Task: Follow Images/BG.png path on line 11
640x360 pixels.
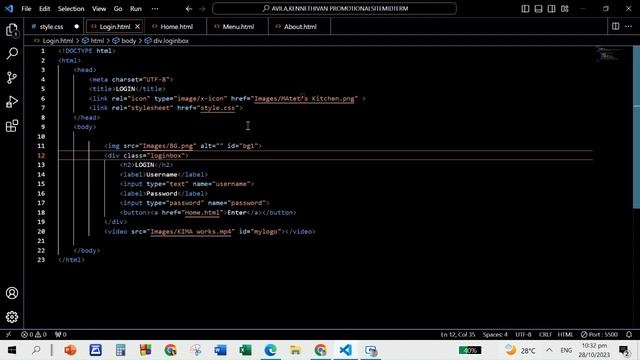Action: 167,146
